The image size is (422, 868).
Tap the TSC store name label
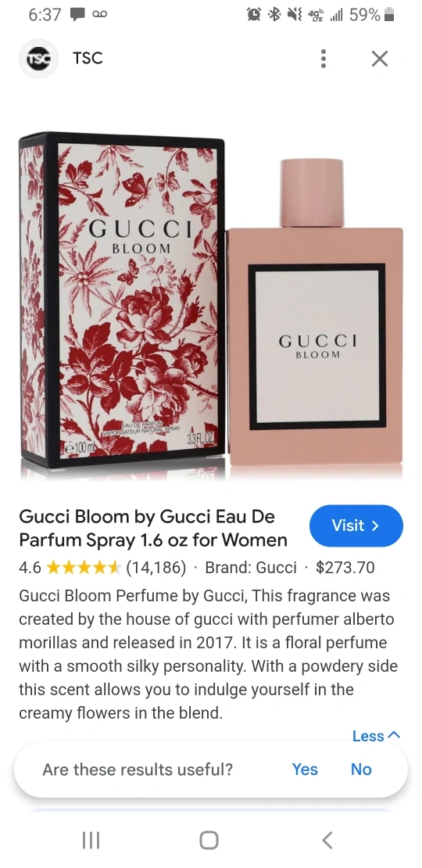pyautogui.click(x=88, y=58)
